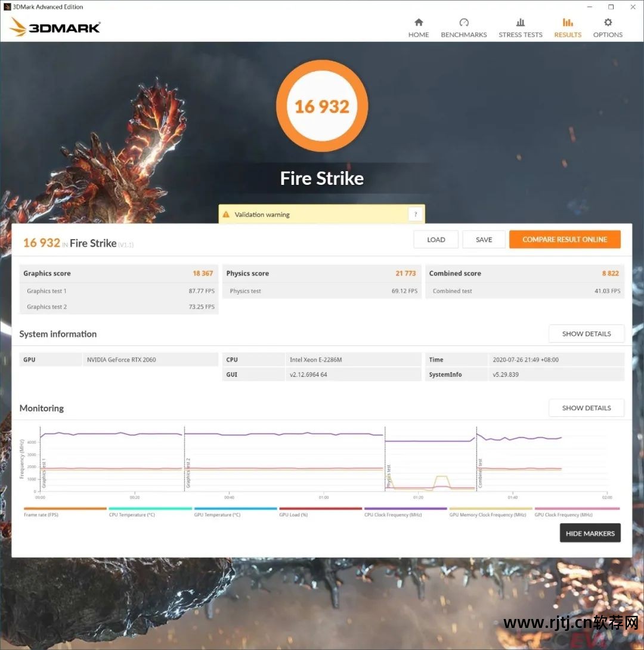Show details for System information

[586, 334]
